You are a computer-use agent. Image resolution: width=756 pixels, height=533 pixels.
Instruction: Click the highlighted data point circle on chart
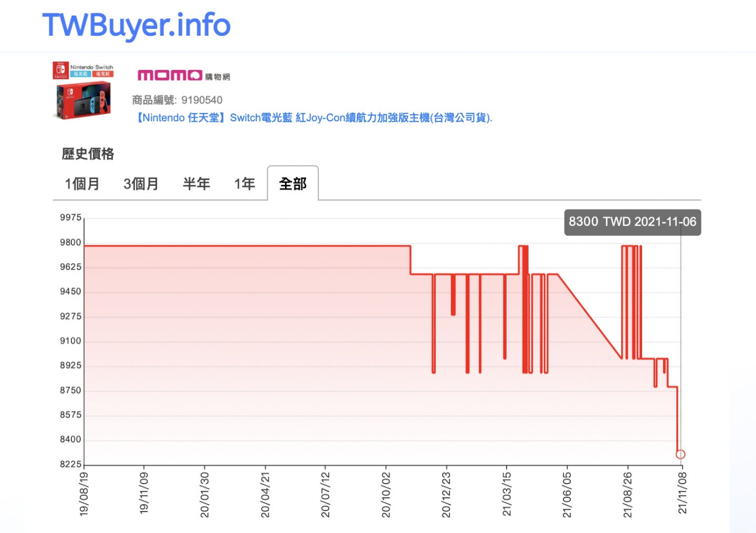[681, 454]
